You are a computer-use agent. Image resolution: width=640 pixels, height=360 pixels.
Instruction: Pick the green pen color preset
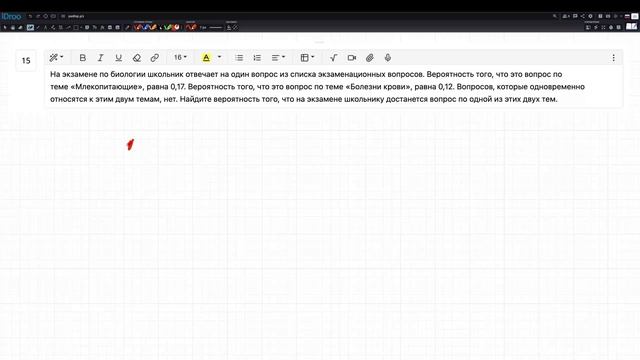pyautogui.click(x=167, y=27)
